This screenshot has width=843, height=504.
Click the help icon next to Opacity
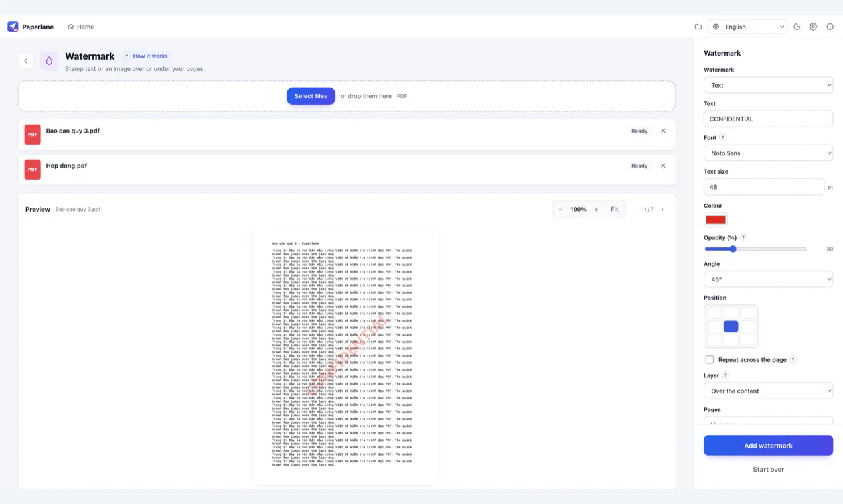pos(743,237)
